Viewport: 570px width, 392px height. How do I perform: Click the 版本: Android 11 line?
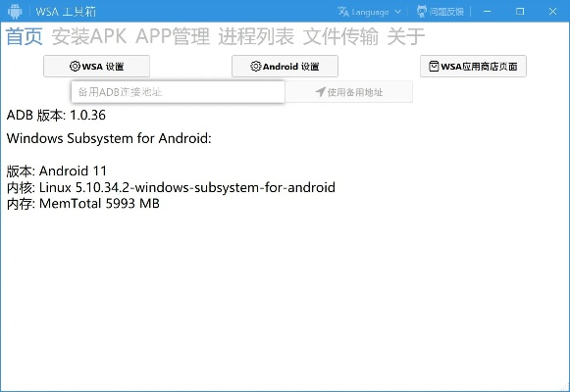[57, 171]
